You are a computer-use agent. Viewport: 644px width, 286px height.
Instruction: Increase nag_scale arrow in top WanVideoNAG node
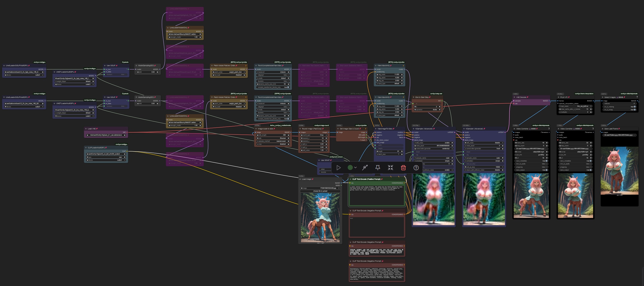tap(402, 74)
